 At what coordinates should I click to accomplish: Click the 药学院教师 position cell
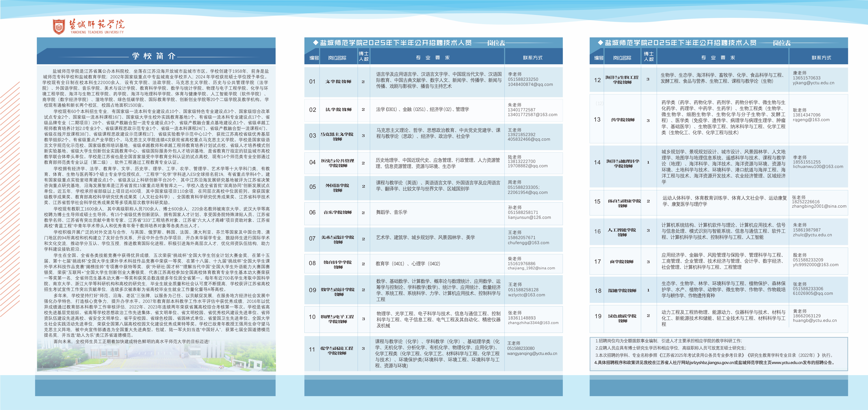pyautogui.click(x=623, y=120)
